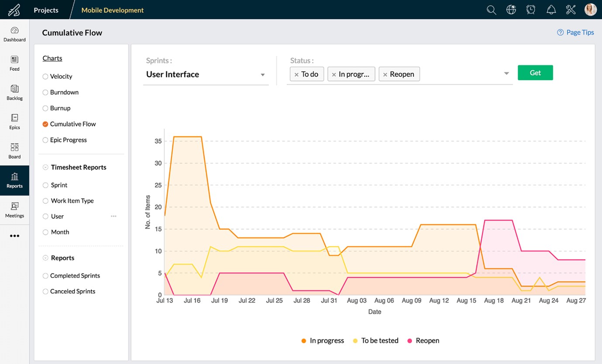Click the search magnifier icon in header
Image resolution: width=602 pixels, height=364 pixels.
(491, 10)
